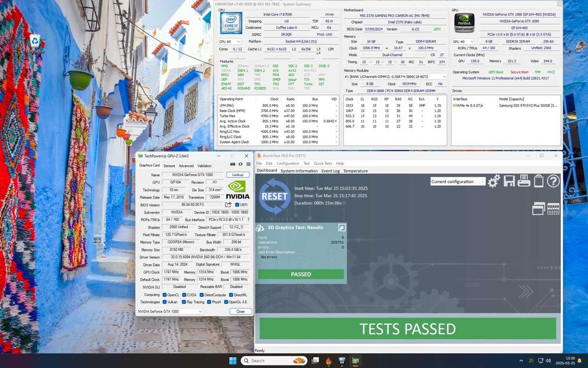The image size is (588, 368).
Task: Open the GPU #0 dropdown in HWiNFO
Action: click(x=463, y=42)
